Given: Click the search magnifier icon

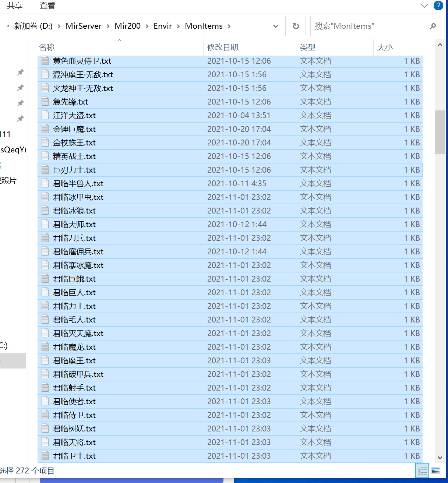Looking at the screenshot, I should (433, 26).
